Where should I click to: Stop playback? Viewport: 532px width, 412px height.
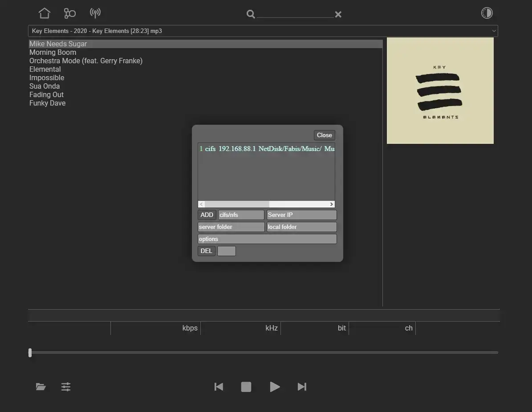(246, 387)
